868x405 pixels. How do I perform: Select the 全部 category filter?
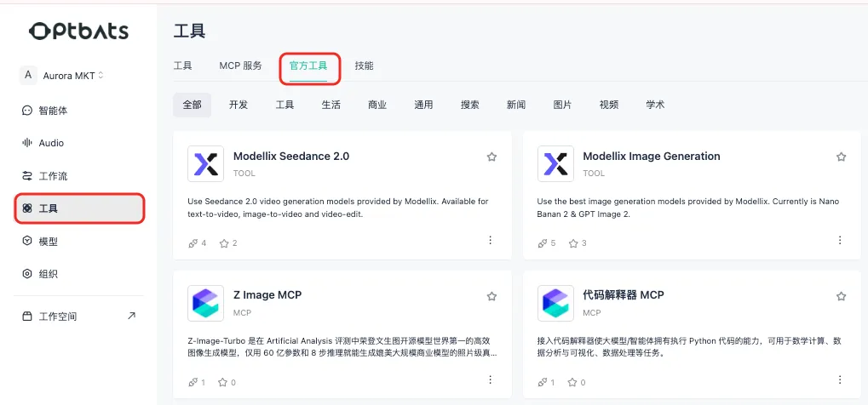[193, 106]
